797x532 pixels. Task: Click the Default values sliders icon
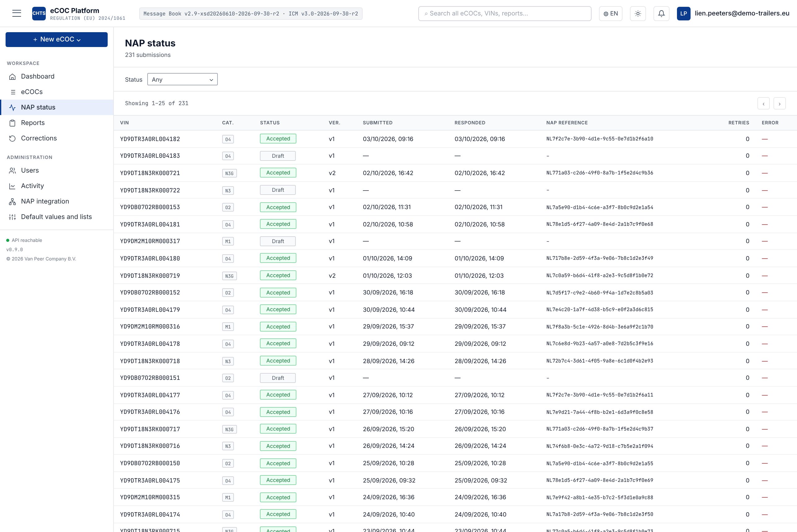(x=13, y=217)
